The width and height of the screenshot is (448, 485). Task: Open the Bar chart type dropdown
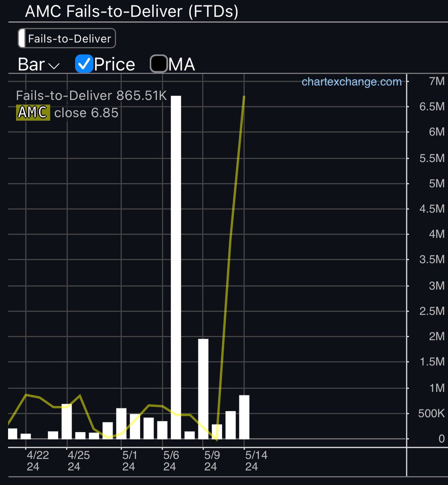(39, 65)
